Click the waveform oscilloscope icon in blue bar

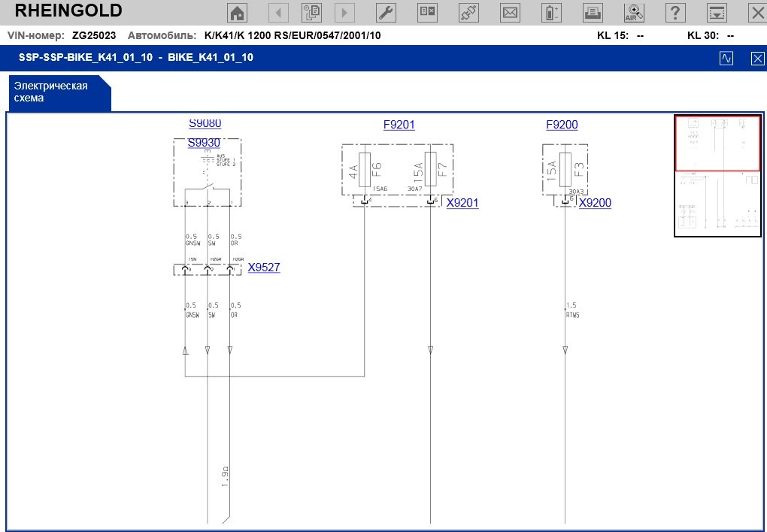(726, 58)
